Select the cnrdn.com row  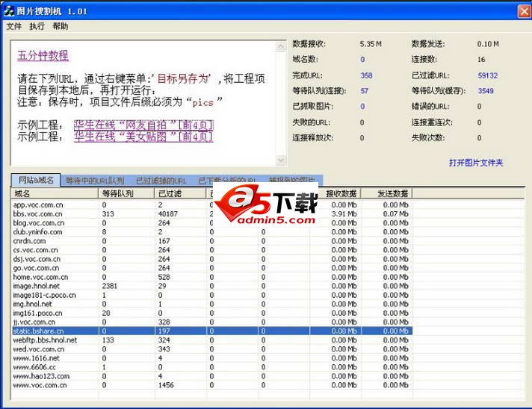coord(211,241)
